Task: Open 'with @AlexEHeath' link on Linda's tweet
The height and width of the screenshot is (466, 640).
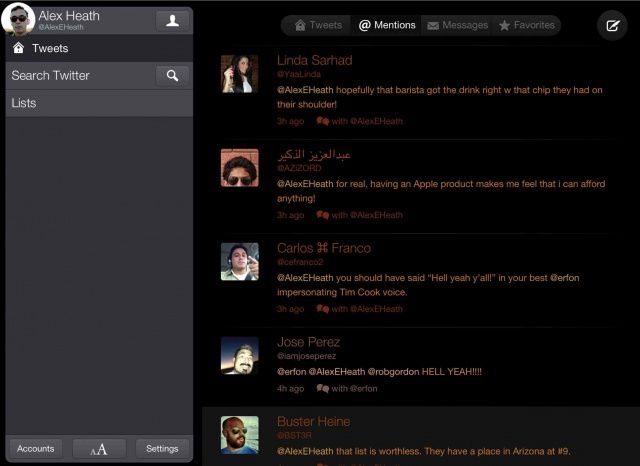Action: pyautogui.click(x=367, y=121)
